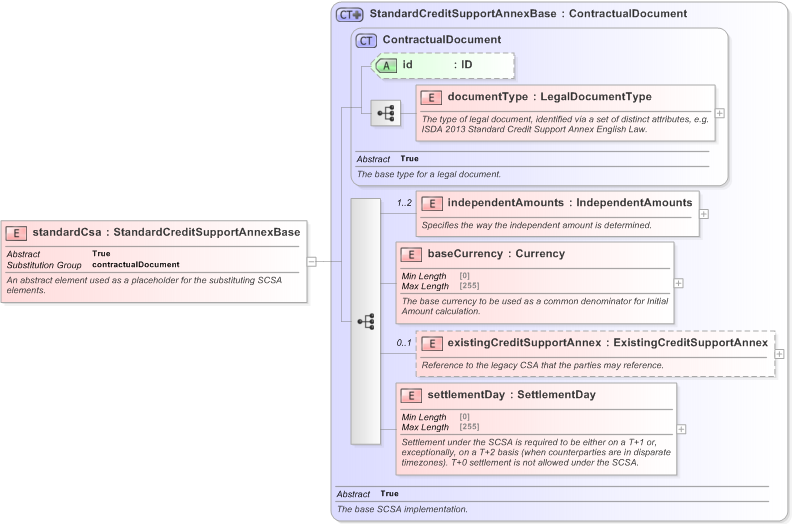Click 'The base type for a legal document.' text
This screenshot has height=524, width=792.
point(429,174)
